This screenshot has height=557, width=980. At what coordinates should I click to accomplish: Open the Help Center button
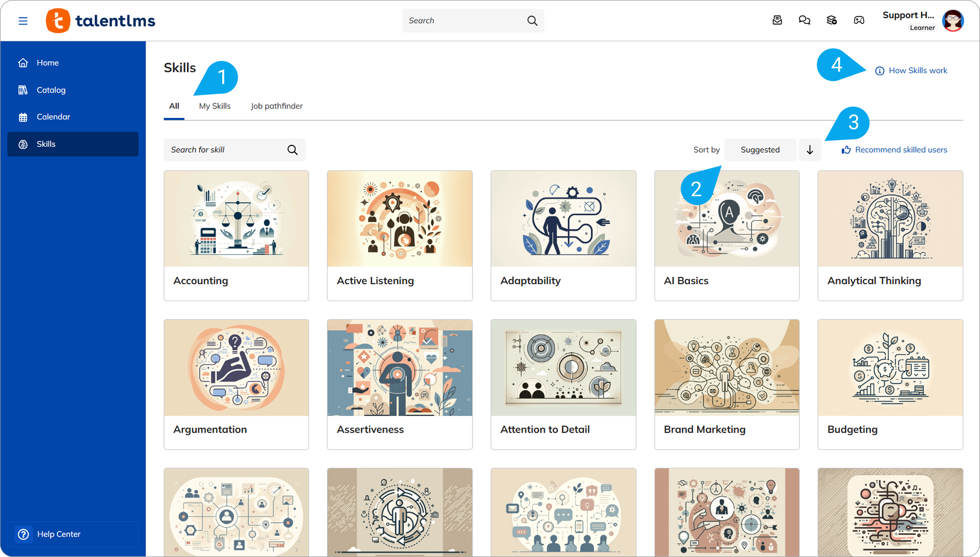point(59,534)
